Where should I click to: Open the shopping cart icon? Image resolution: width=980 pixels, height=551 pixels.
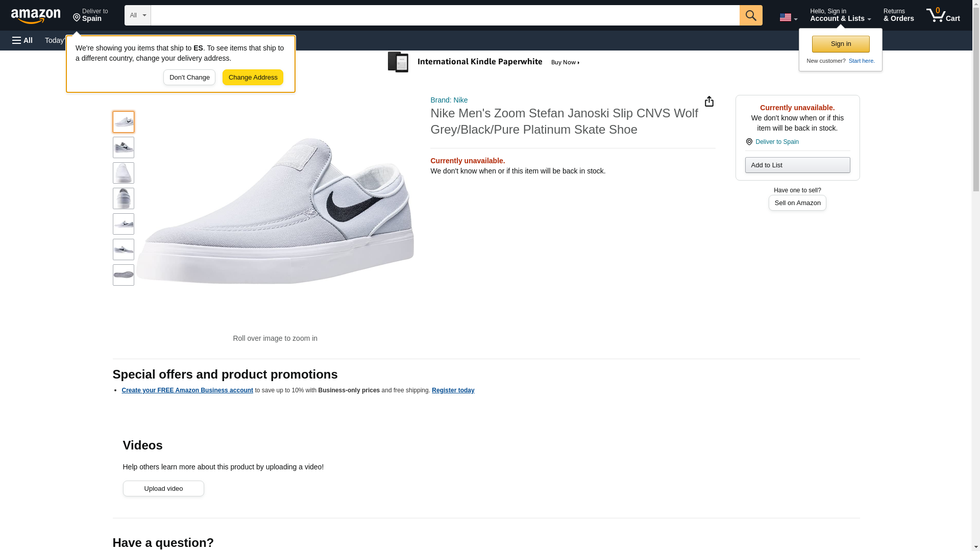(943, 15)
